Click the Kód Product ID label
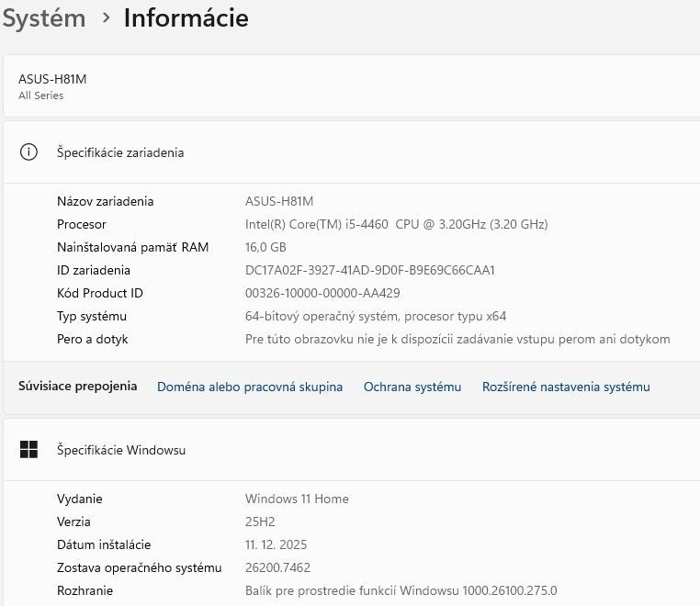The height and width of the screenshot is (606, 700). 100,293
